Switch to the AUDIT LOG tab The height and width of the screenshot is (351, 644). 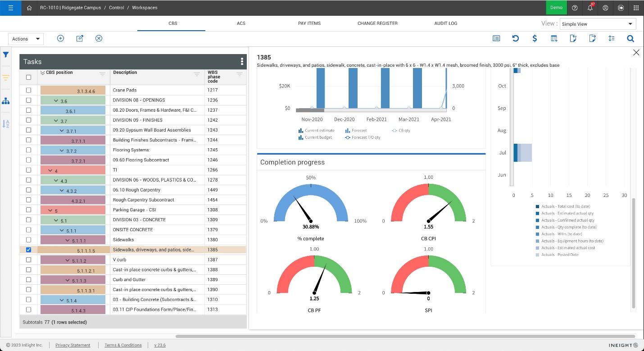coord(445,23)
